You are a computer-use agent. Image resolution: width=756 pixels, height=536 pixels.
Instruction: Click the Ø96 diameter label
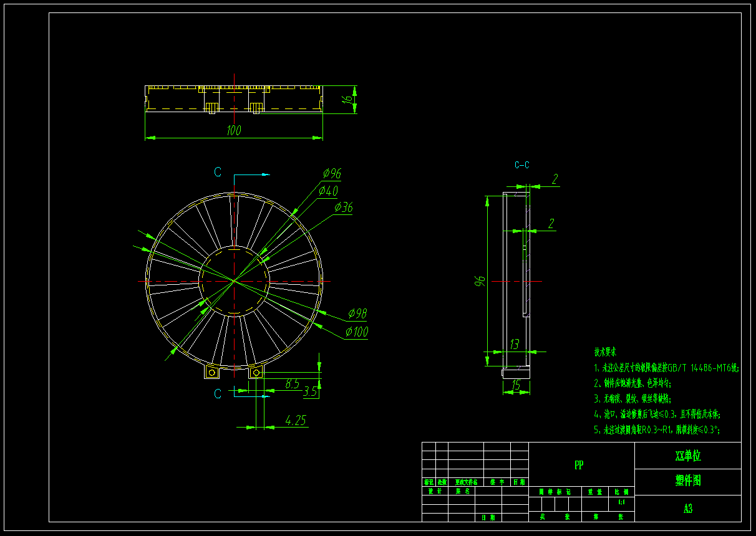pyautogui.click(x=332, y=173)
